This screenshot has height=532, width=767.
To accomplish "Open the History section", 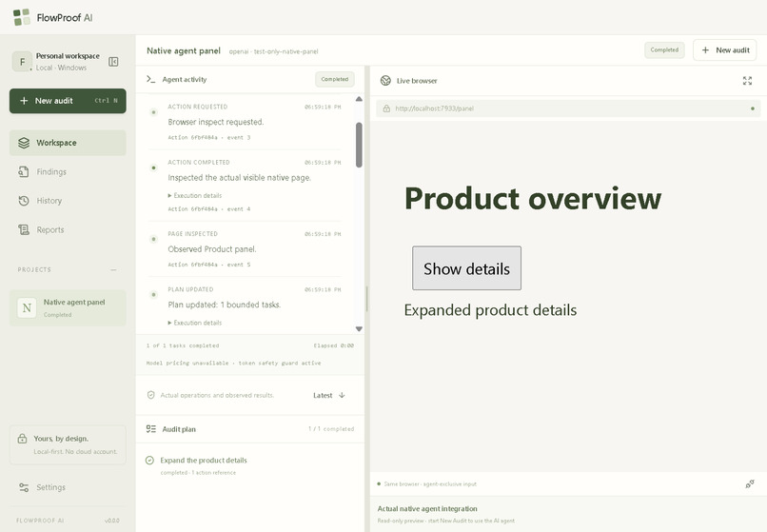I will click(x=68, y=201).
